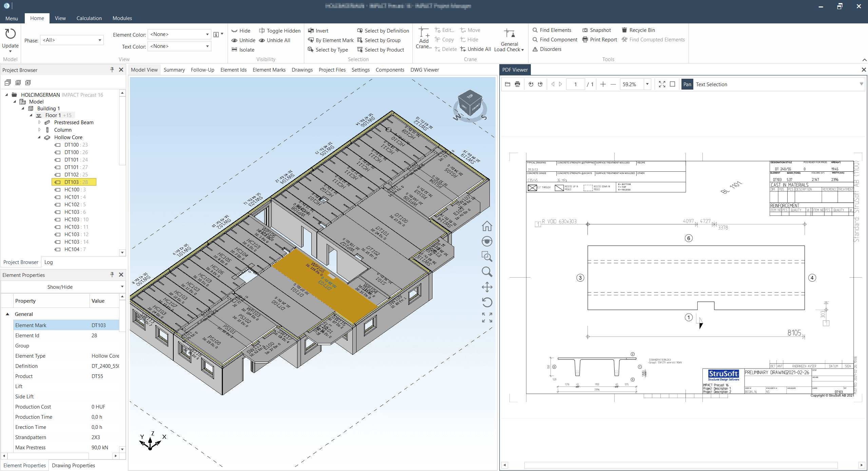Click Find Elements button
The image size is (868, 471).
(552, 30)
